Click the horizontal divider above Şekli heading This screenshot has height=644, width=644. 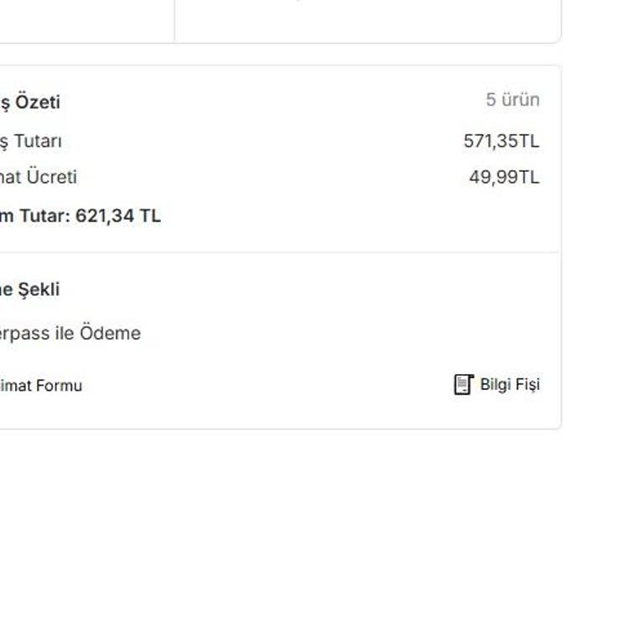[277, 252]
